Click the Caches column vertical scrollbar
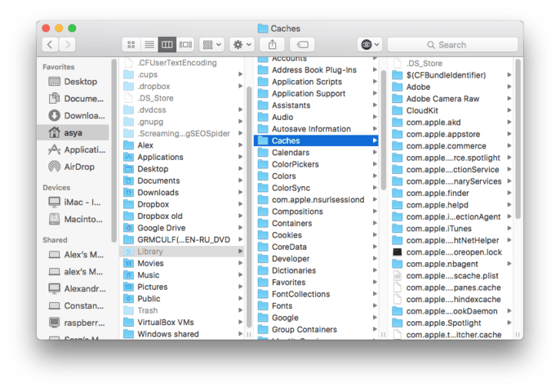This screenshot has width=560, height=392. [x=518, y=139]
